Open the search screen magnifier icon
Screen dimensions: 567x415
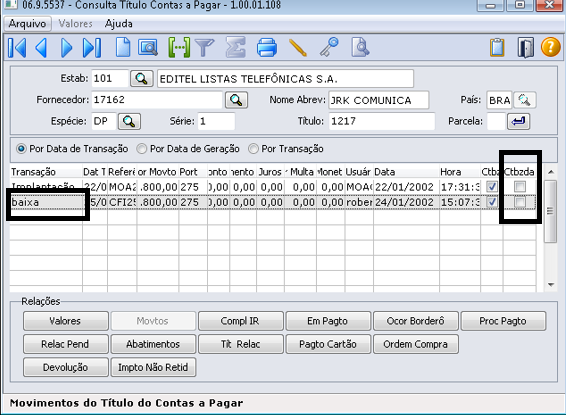coord(148,47)
